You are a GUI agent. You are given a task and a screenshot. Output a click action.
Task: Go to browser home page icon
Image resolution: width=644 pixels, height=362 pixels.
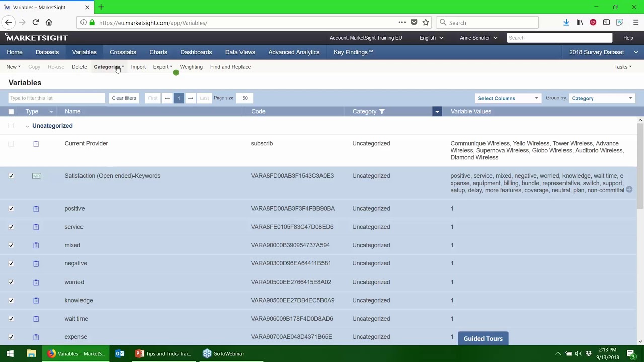coord(49,22)
